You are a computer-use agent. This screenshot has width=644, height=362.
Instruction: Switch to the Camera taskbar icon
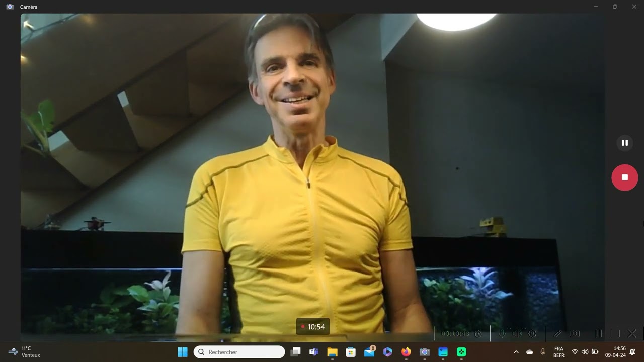point(425,352)
